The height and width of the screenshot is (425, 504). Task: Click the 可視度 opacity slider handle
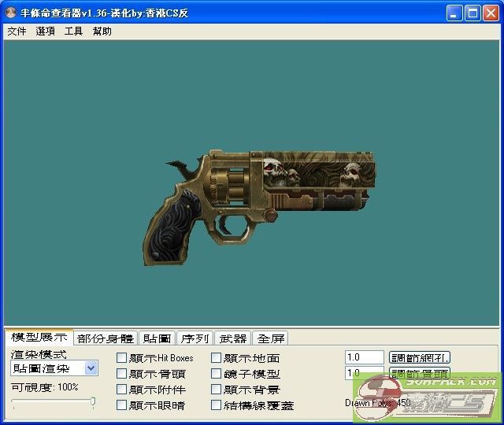[x=93, y=402]
